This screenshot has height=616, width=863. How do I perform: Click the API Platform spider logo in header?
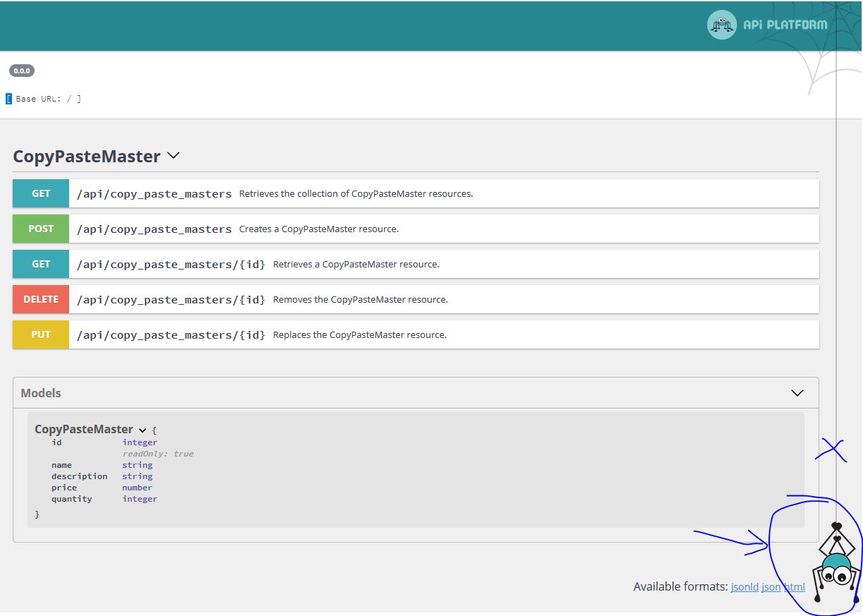click(721, 25)
